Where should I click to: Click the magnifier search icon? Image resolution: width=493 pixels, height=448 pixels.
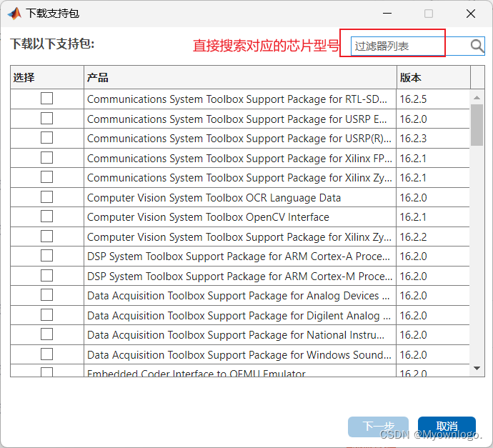(x=477, y=46)
